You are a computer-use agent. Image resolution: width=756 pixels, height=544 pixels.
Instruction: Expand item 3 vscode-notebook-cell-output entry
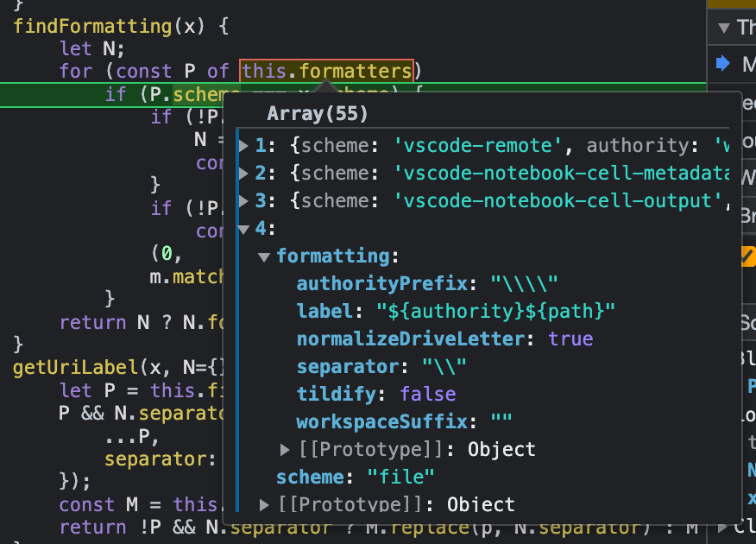(x=244, y=200)
